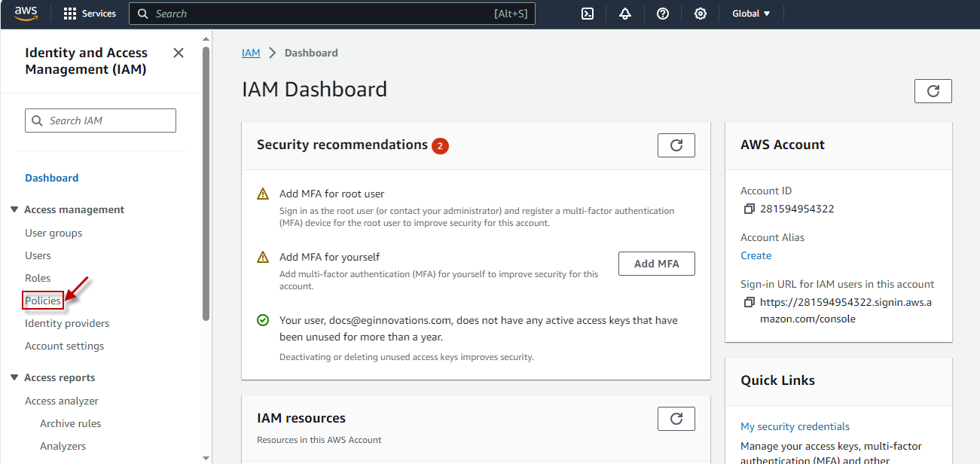Collapse the Access management section
Viewport: 980px width, 464px height.
(14, 209)
